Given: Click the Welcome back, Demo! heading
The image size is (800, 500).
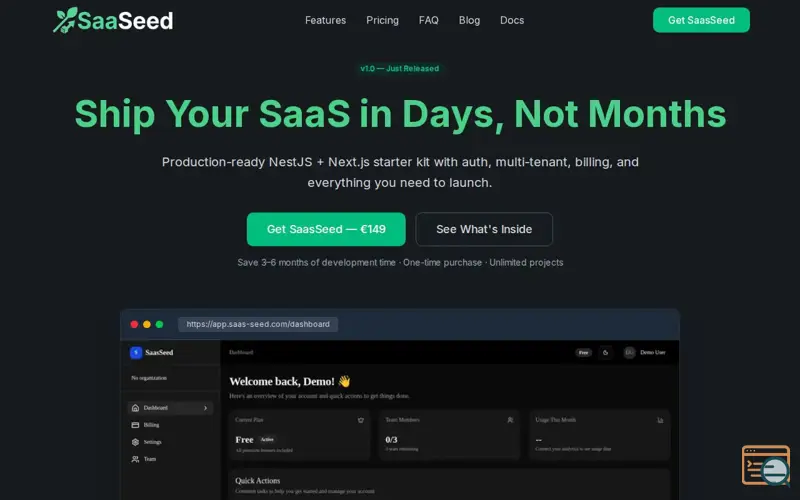Looking at the screenshot, I should (290, 382).
